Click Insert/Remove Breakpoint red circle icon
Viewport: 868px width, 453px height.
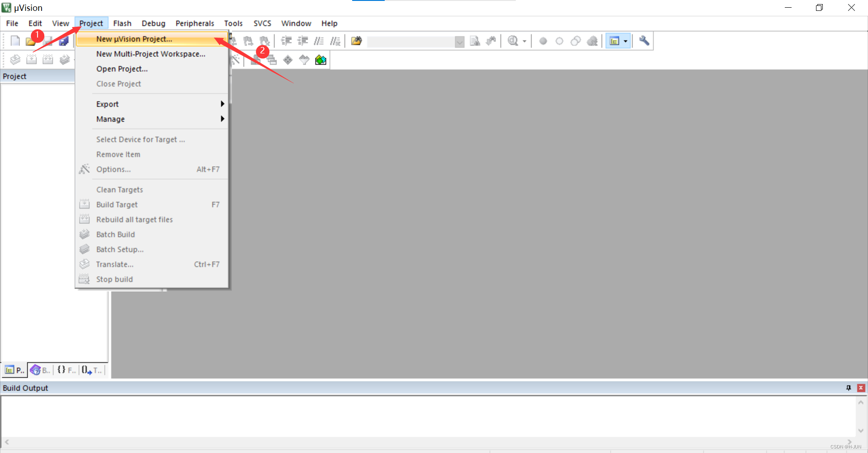pos(543,41)
